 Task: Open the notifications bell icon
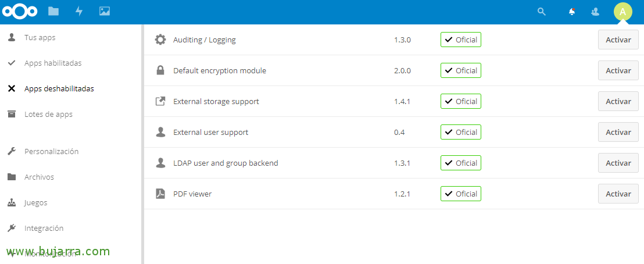(x=572, y=11)
